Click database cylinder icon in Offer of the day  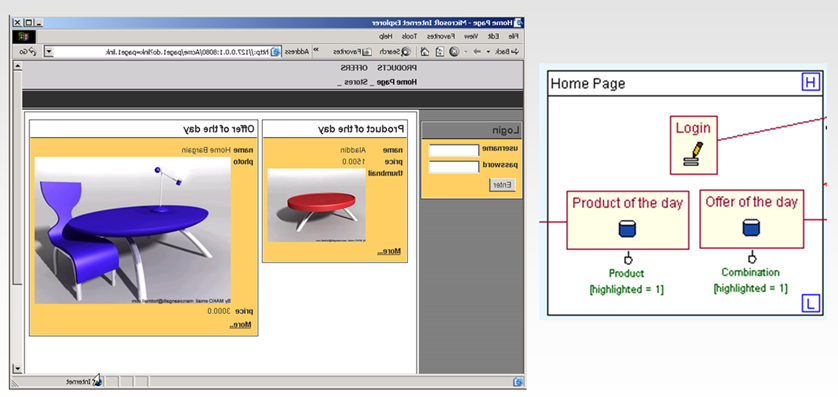coord(751,228)
